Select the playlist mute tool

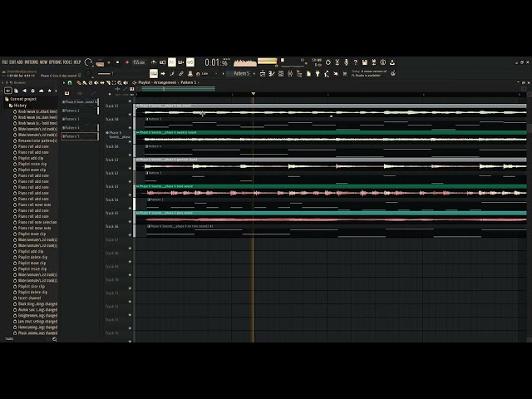pyautogui.click(x=96, y=82)
